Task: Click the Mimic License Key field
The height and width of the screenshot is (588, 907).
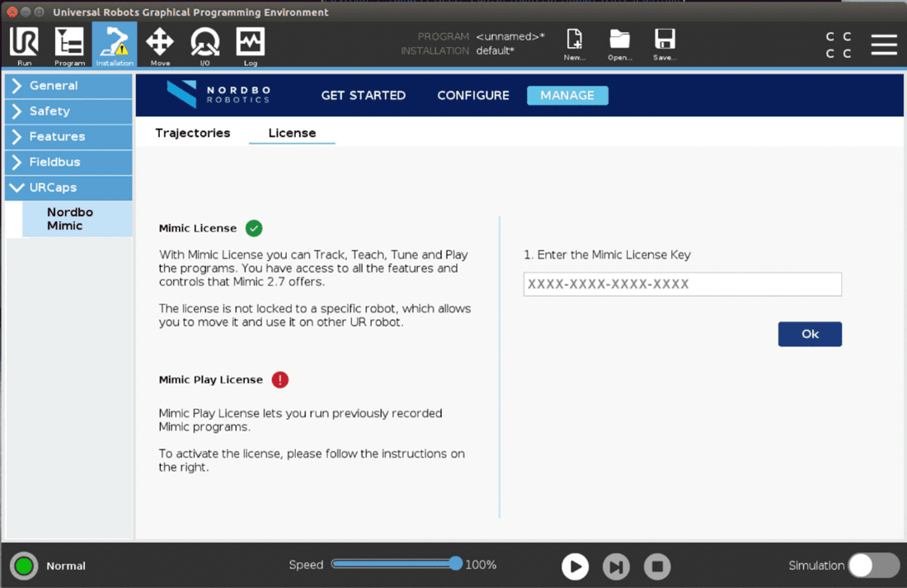Action: tap(682, 285)
